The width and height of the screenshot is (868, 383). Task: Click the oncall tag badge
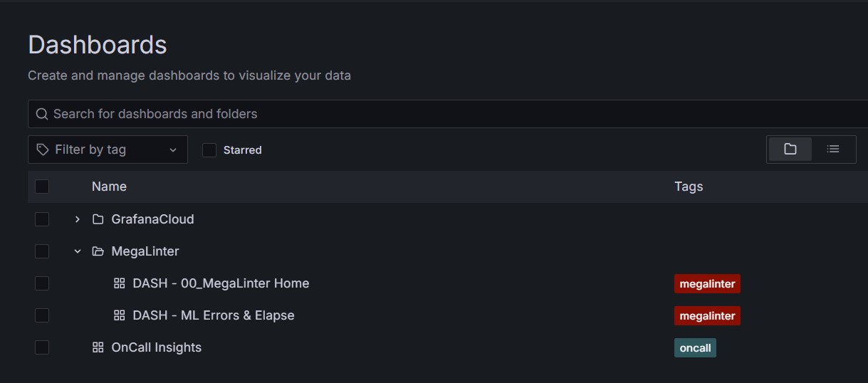pyautogui.click(x=695, y=347)
